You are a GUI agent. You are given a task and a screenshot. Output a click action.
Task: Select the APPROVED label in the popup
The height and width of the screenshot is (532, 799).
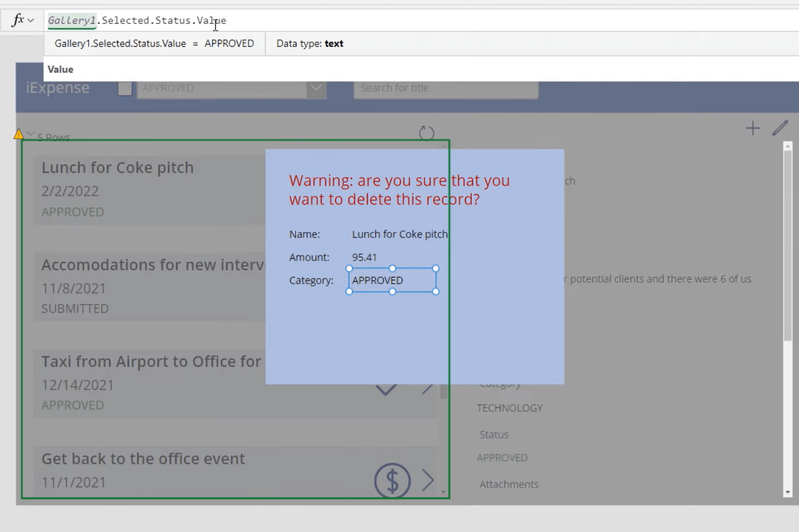point(392,280)
